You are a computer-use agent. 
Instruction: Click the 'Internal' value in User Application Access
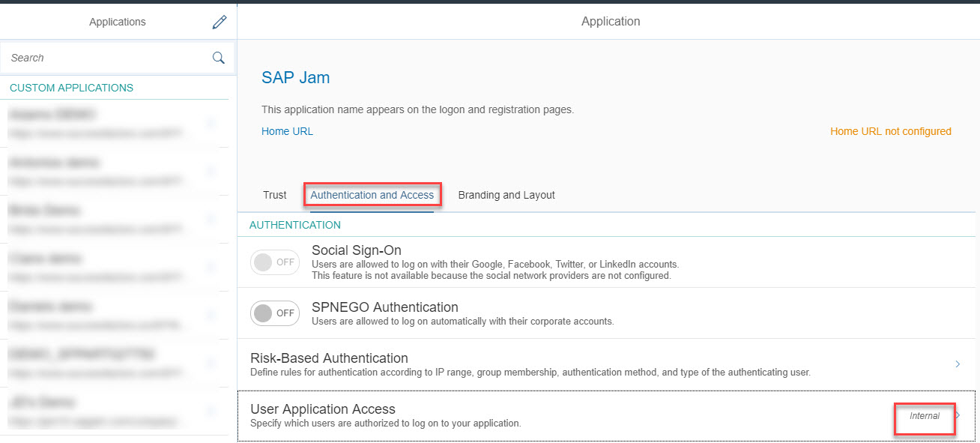[925, 416]
